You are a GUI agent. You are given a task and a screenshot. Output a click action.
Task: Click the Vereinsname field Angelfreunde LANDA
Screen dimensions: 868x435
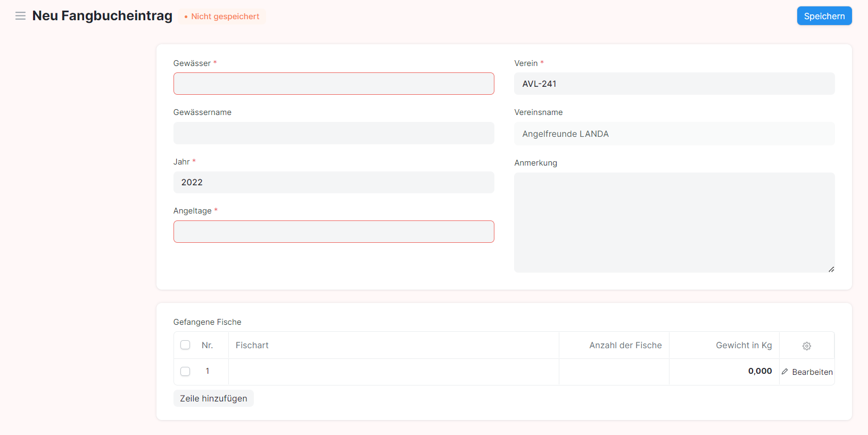674,134
